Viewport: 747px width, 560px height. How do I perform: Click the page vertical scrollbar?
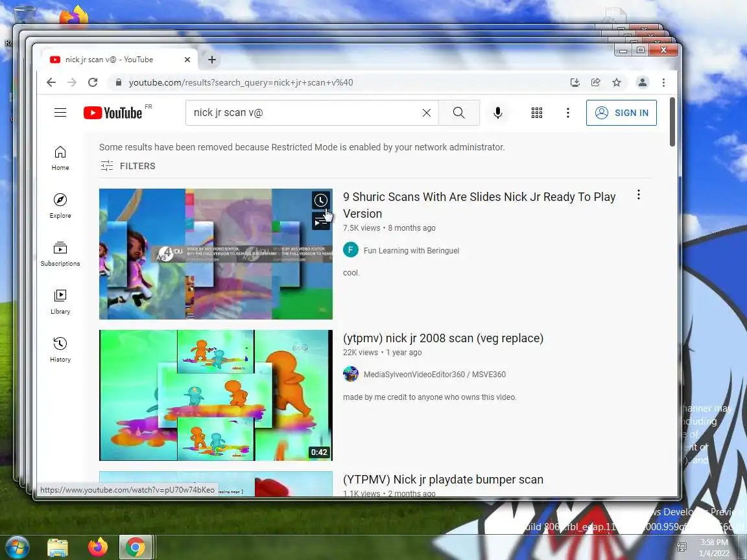point(672,122)
